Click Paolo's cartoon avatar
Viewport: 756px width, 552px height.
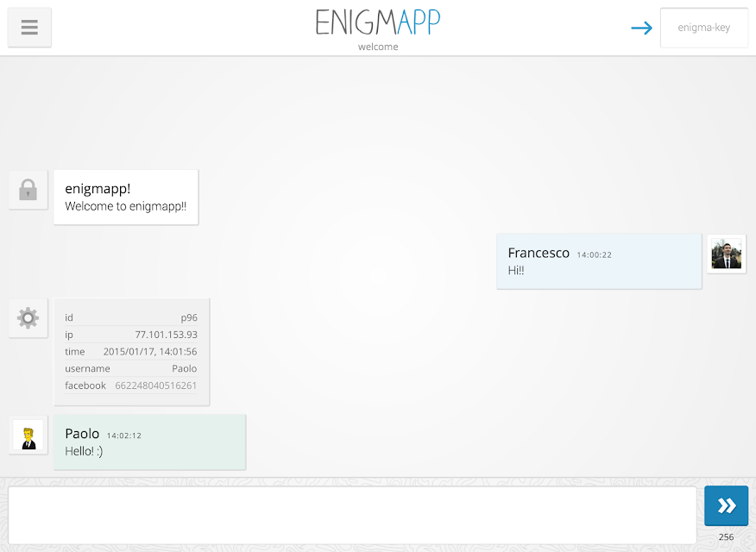pyautogui.click(x=28, y=435)
